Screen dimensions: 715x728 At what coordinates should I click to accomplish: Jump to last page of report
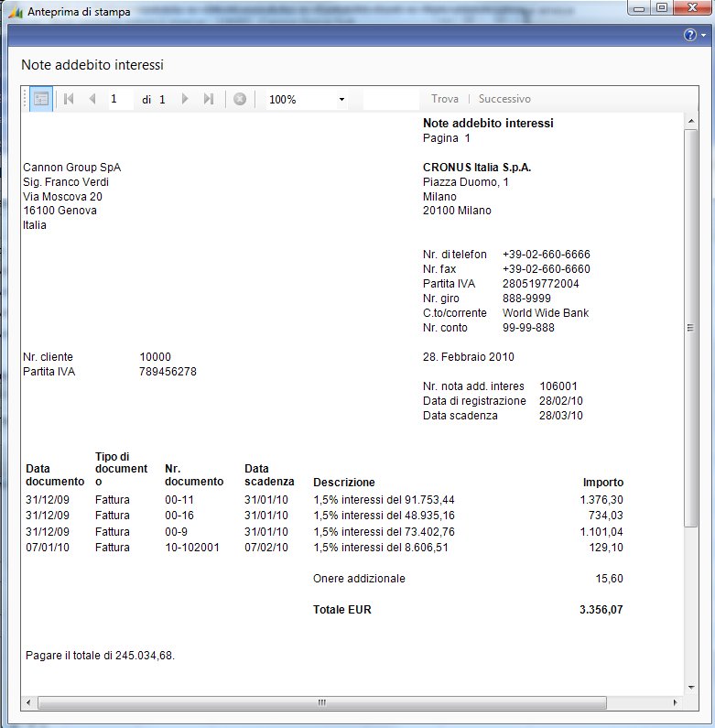[x=209, y=99]
